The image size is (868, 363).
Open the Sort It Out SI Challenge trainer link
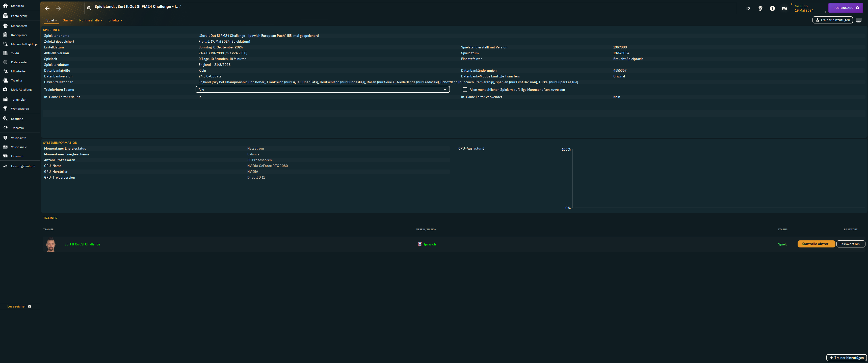(x=82, y=244)
